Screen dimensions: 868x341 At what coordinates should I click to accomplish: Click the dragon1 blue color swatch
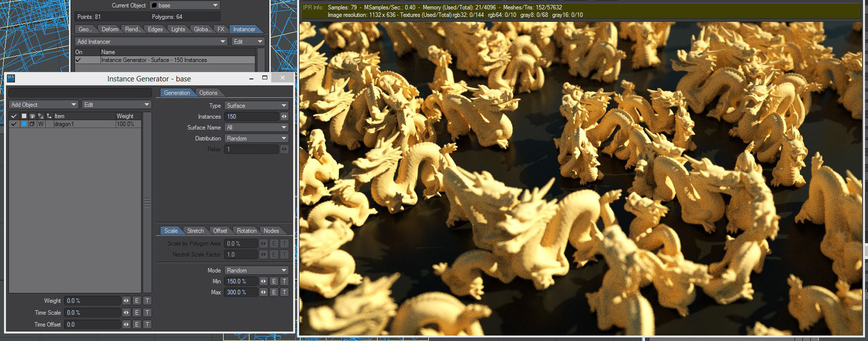(x=23, y=124)
